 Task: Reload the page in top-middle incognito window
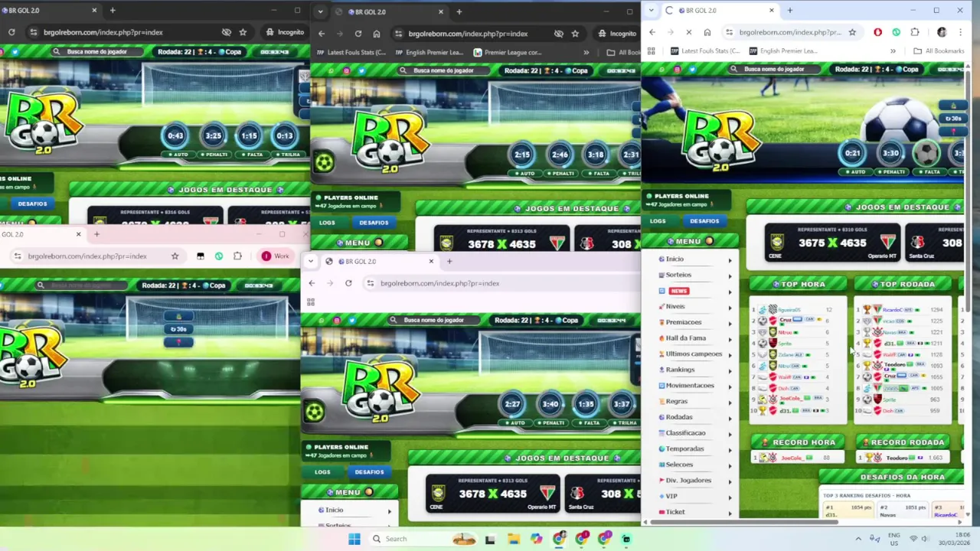click(x=358, y=34)
